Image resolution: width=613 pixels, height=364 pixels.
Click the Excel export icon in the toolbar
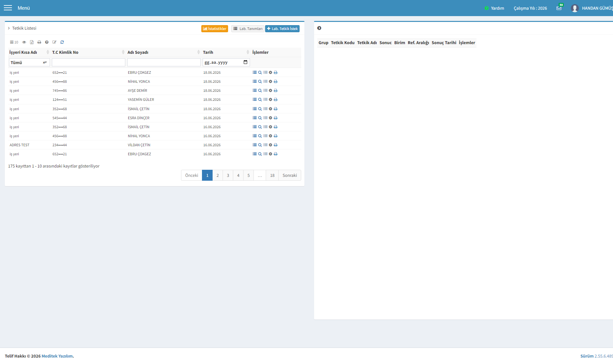pos(32,42)
